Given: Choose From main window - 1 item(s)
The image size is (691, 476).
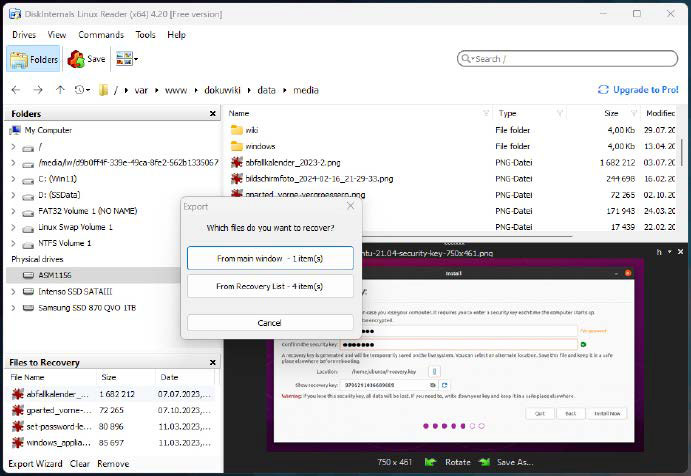Looking at the screenshot, I should (x=270, y=258).
